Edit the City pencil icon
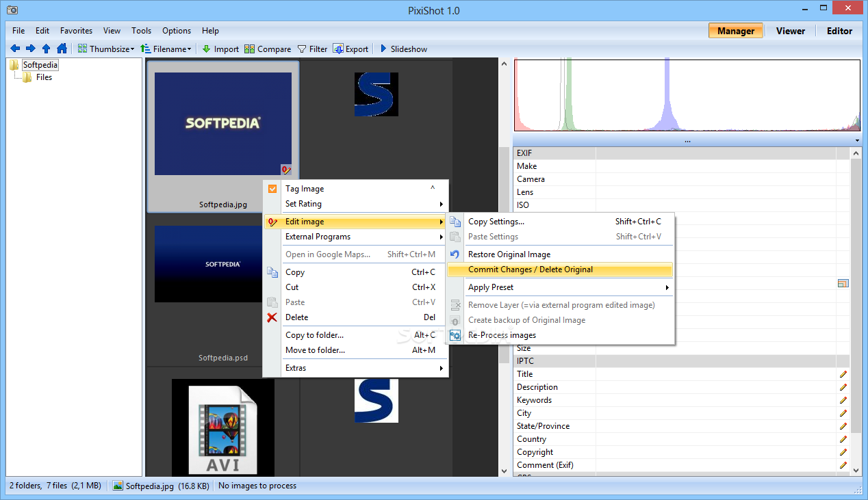The image size is (868, 500). pos(843,413)
